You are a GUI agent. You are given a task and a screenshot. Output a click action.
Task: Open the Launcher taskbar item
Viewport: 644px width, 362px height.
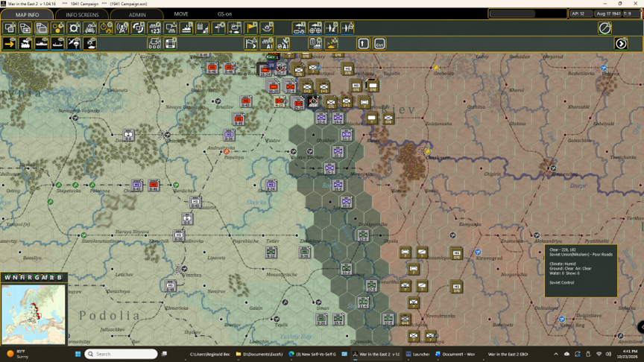click(417, 354)
